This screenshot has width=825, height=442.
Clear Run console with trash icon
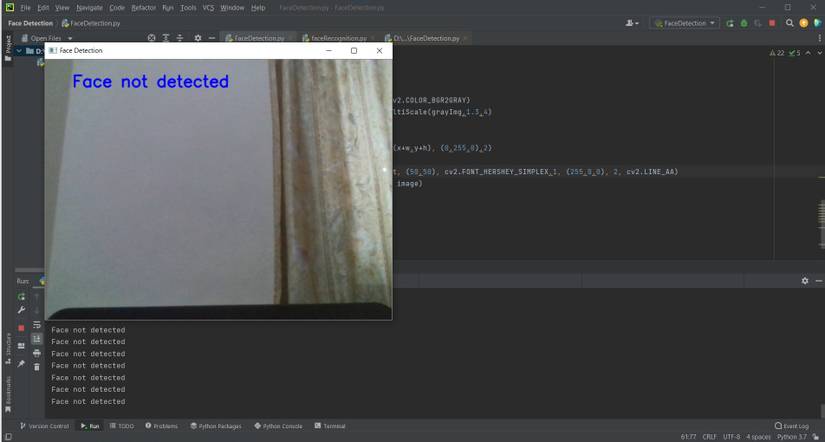pyautogui.click(x=37, y=367)
